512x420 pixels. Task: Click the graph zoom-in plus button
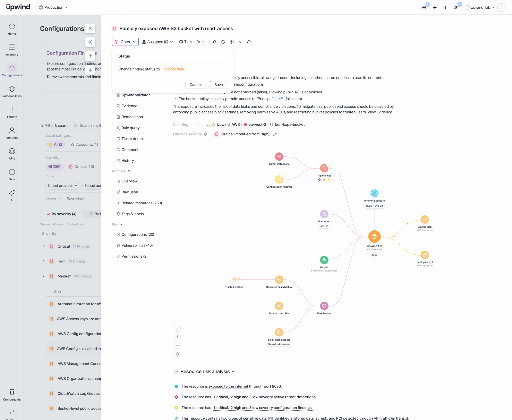[x=177, y=337]
